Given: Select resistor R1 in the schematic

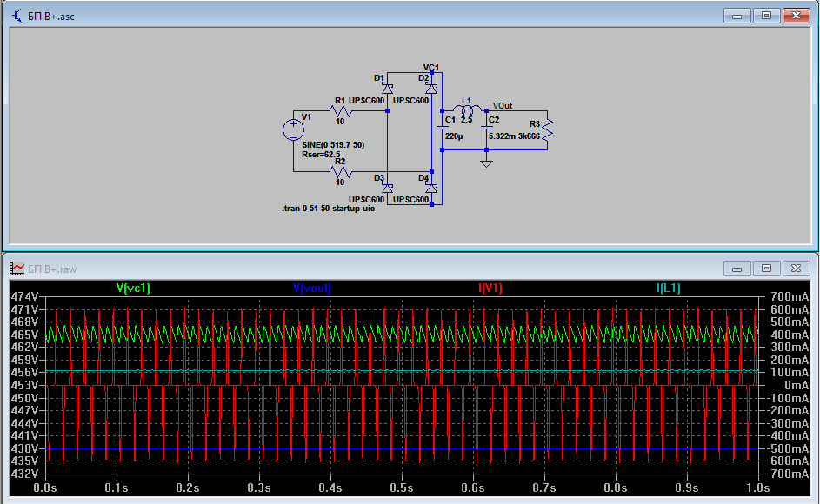Looking at the screenshot, I should tap(341, 111).
